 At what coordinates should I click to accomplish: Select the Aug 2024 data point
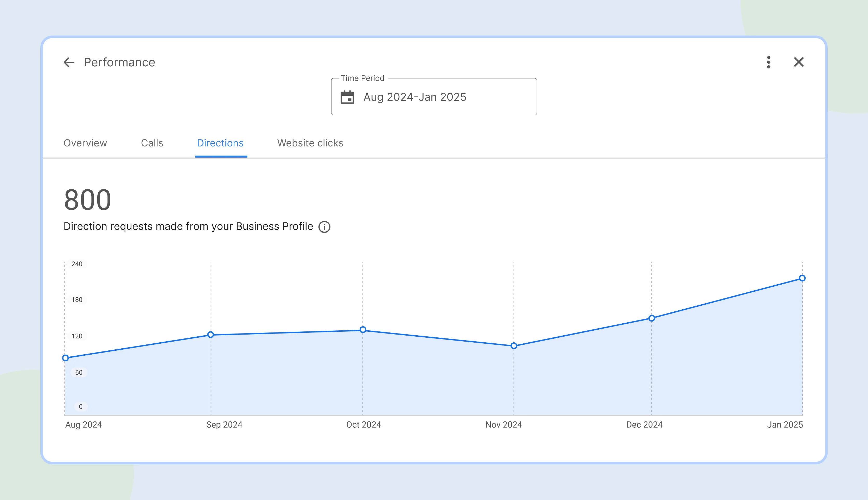click(65, 358)
